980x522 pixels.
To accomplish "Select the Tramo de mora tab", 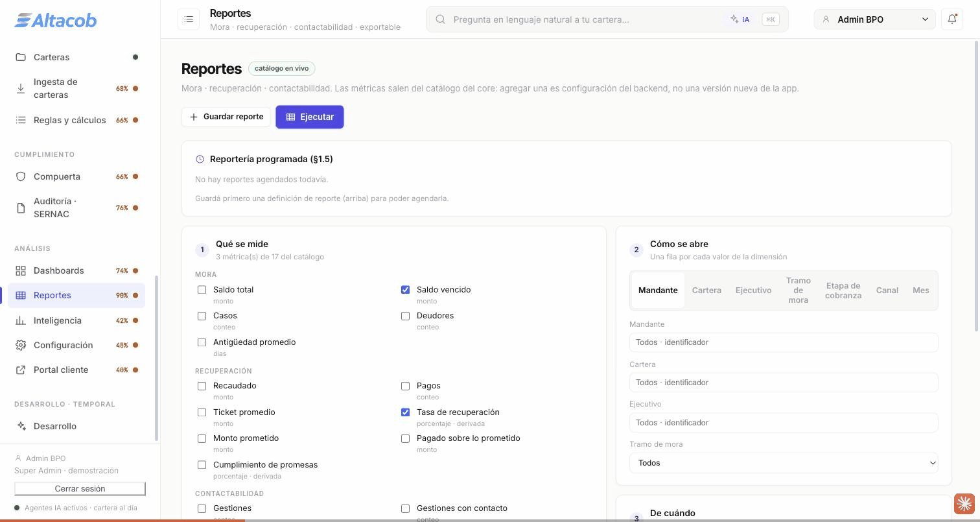I will point(799,291).
